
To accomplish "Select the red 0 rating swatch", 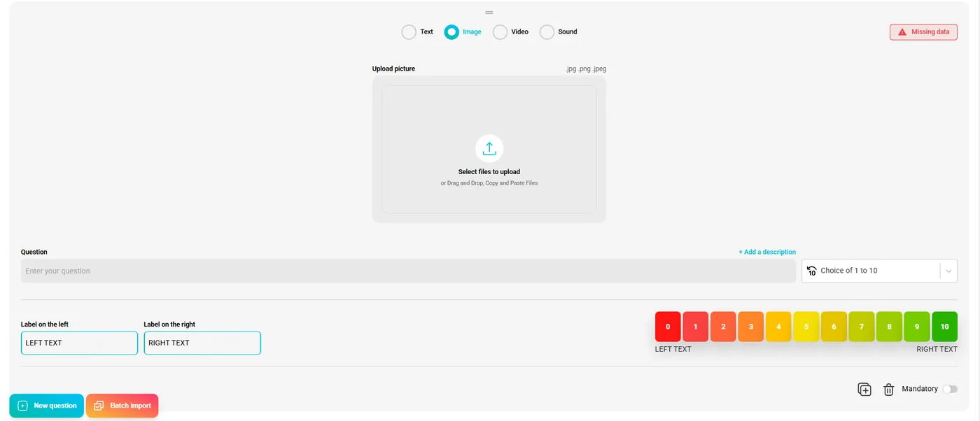I will tap(668, 326).
